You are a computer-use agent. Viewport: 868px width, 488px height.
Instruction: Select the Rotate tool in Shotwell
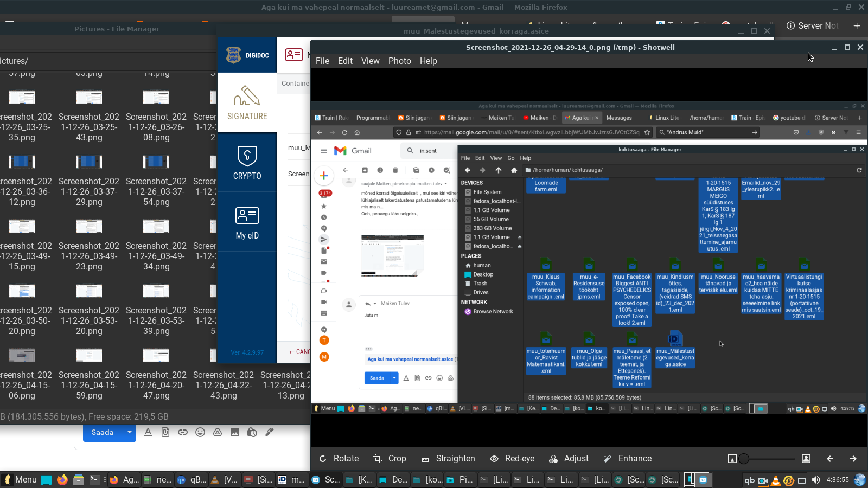click(x=339, y=459)
